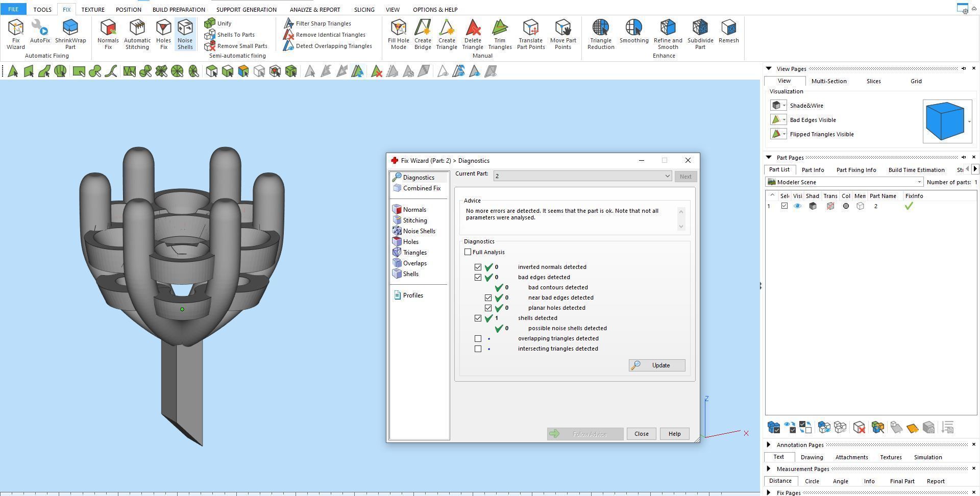Screen dimensions: 980x496
Task: Open the Fix Wizard tool in ribbon
Action: (x=15, y=34)
